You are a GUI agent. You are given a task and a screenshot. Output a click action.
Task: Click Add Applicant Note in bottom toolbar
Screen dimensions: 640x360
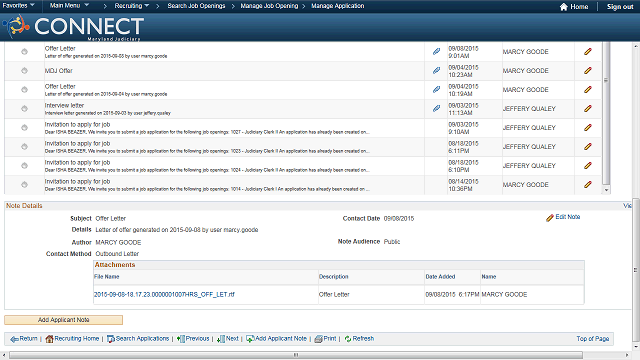tap(281, 338)
